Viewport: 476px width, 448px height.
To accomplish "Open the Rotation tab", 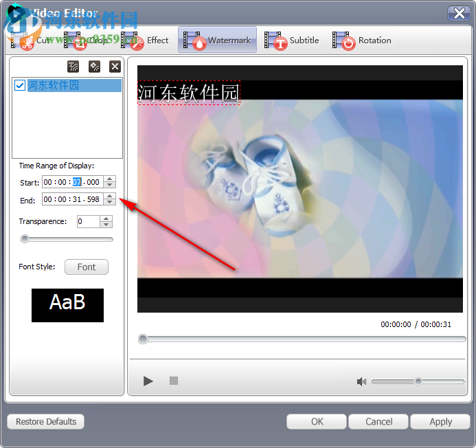I will pos(361,40).
